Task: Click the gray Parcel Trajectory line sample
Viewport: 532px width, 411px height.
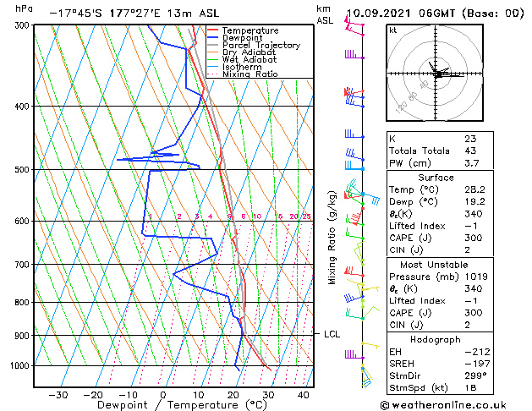Action: click(213, 45)
